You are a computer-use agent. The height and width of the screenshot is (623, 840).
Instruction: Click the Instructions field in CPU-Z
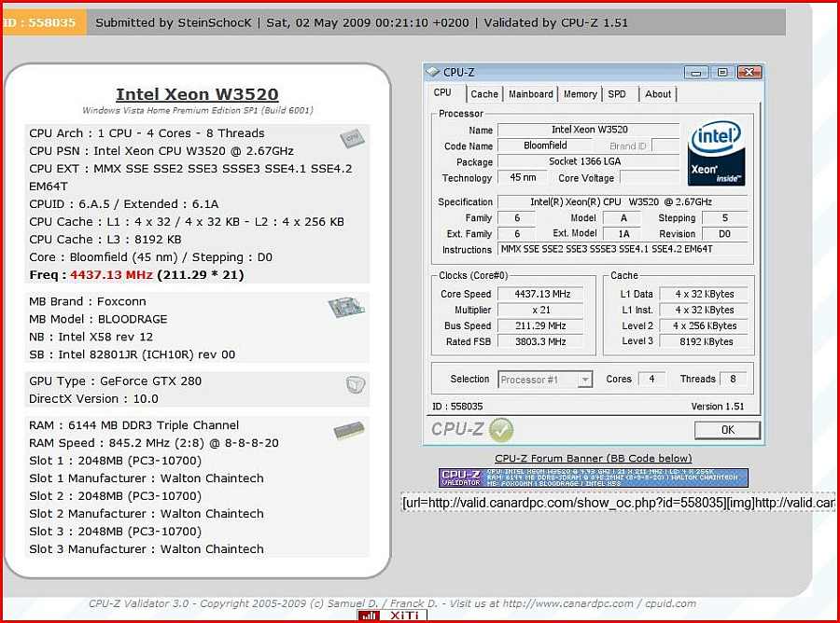623,249
